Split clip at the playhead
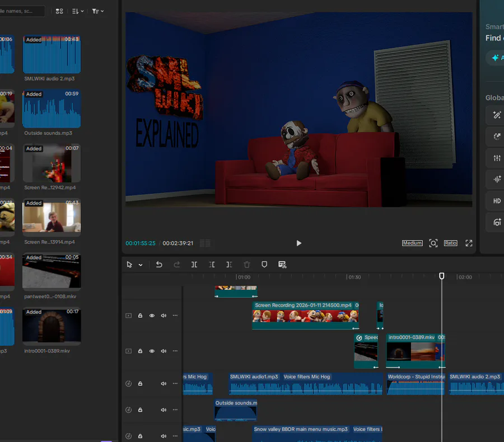504x442 pixels. [x=194, y=265]
